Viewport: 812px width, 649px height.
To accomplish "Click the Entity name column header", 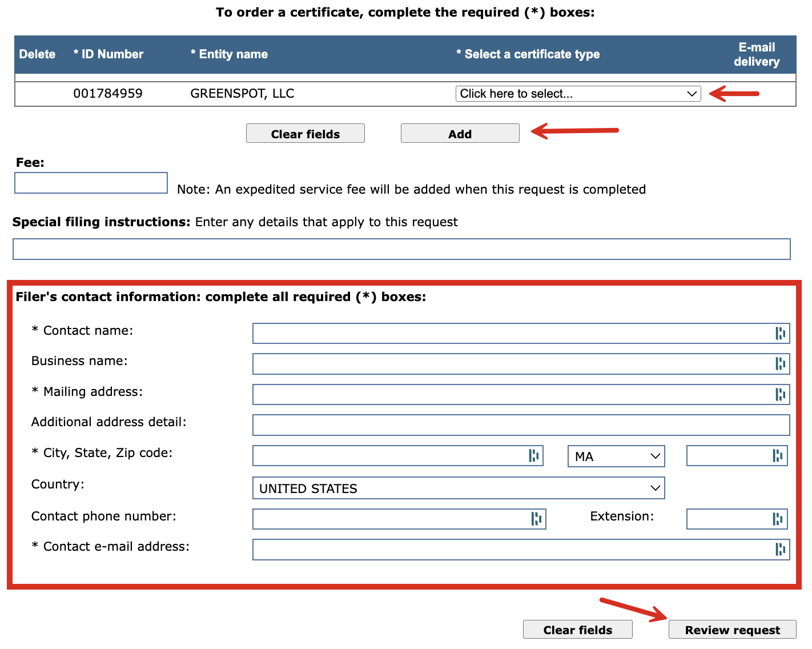I will (229, 54).
